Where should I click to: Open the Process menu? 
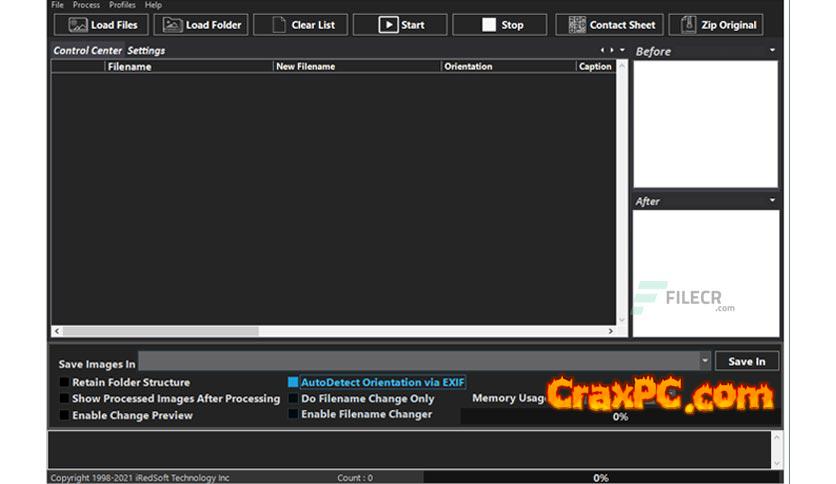point(86,5)
